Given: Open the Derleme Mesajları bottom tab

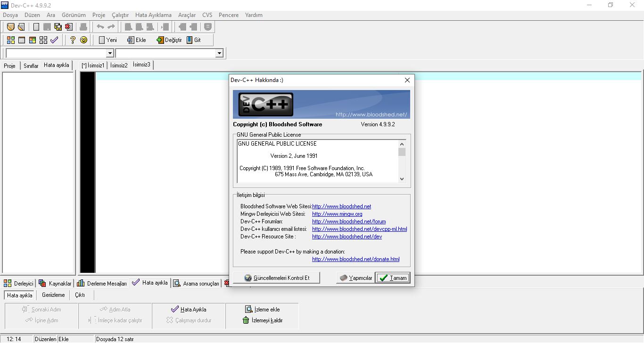Looking at the screenshot, I should (x=102, y=283).
